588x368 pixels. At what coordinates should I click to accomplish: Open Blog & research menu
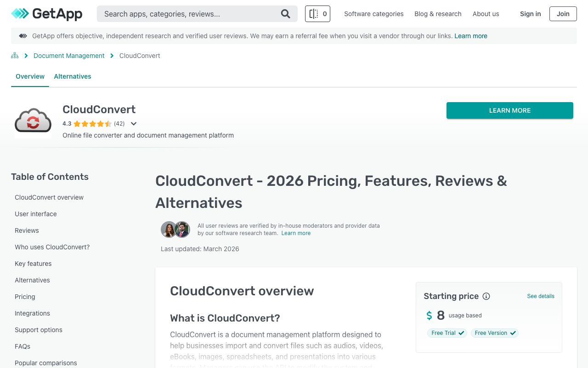point(438,14)
